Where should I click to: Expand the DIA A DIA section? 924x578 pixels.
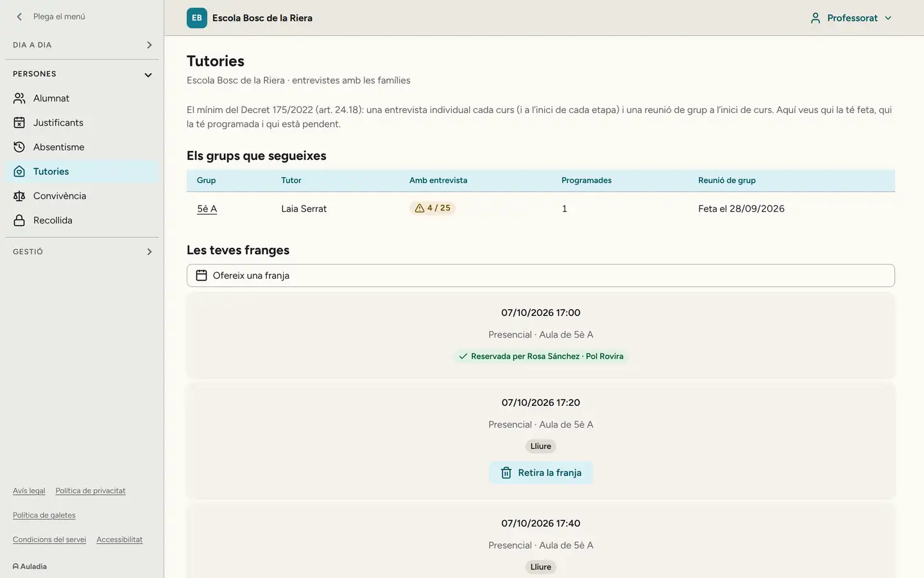click(x=81, y=45)
